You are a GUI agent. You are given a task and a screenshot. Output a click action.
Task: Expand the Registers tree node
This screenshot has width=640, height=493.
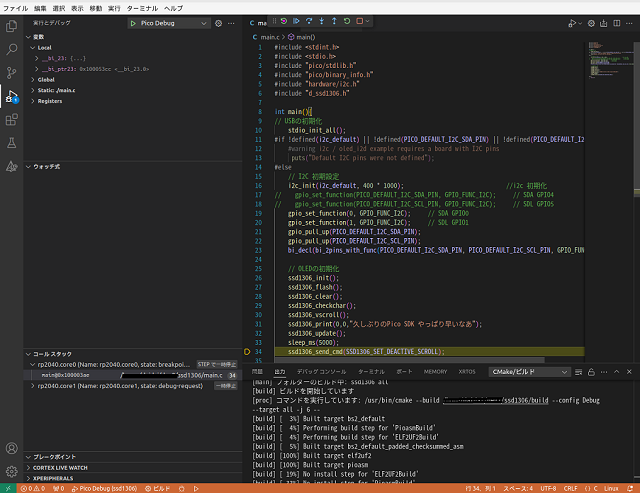click(48, 101)
